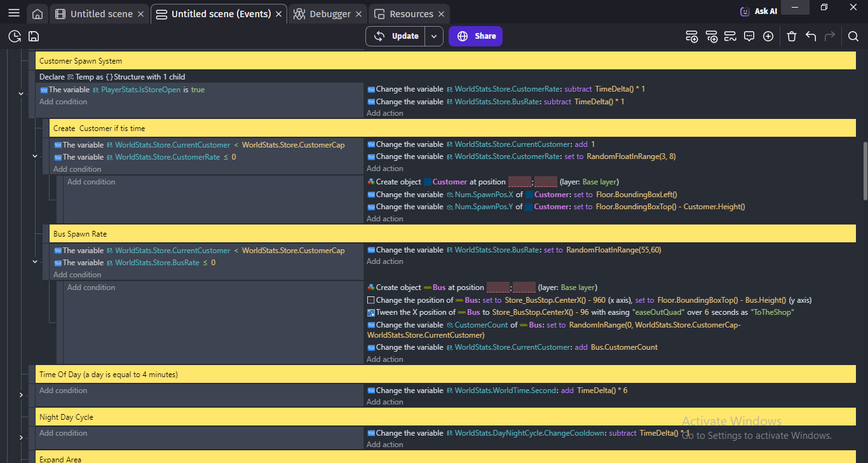The width and height of the screenshot is (868, 463).
Task: Redo the last undone change
Action: (x=830, y=36)
